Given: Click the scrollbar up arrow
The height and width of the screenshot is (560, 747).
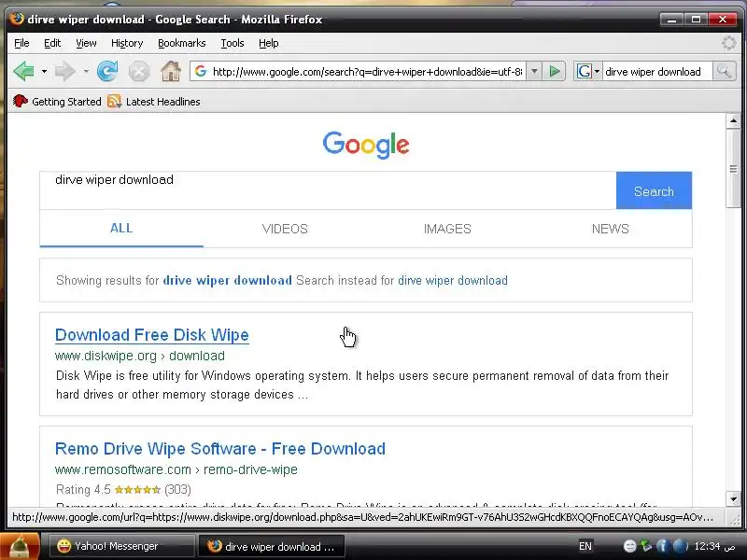Looking at the screenshot, I should click(x=734, y=120).
